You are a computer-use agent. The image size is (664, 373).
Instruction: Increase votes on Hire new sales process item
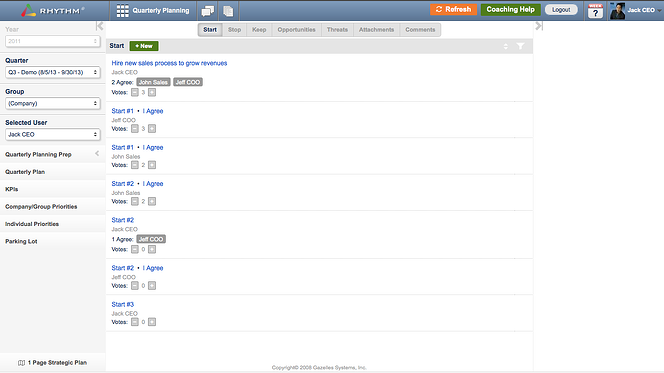tap(152, 92)
